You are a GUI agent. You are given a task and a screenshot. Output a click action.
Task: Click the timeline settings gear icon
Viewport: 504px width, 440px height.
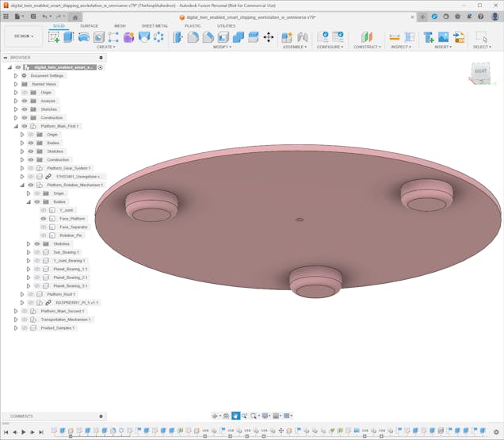click(x=496, y=432)
